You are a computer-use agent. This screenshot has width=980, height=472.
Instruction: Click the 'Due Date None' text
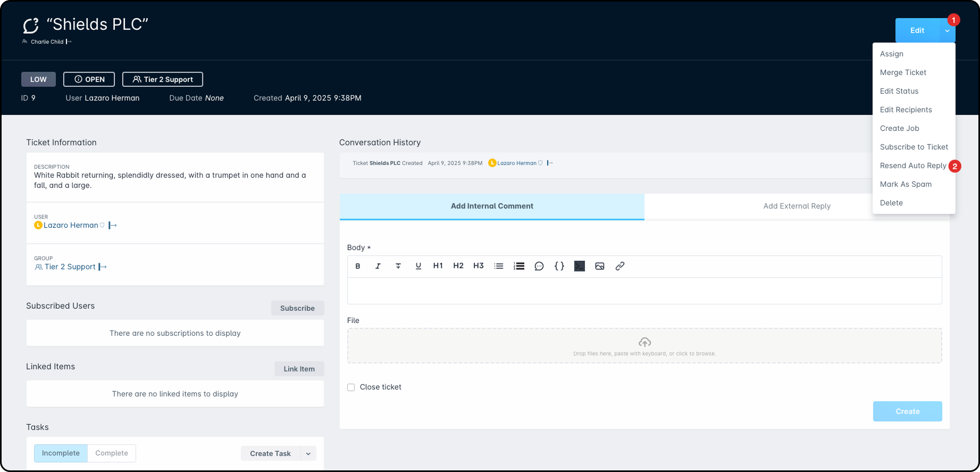196,98
